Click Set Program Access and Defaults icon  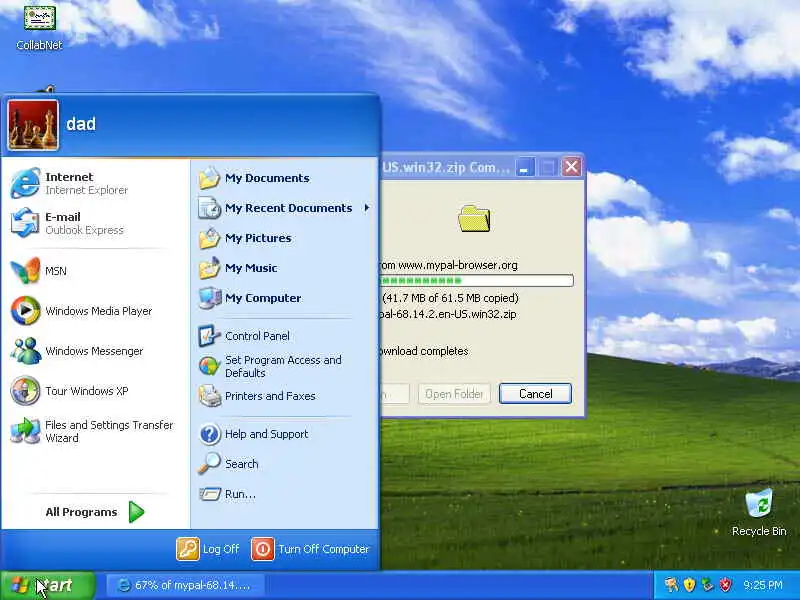pyautogui.click(x=209, y=366)
